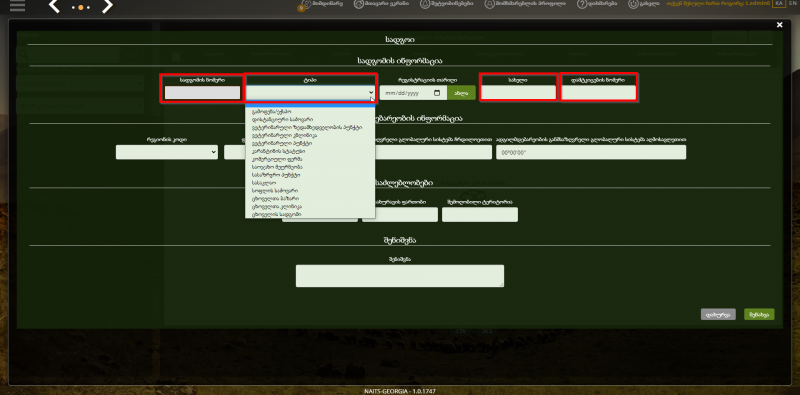800x395 pixels.
Task: Select კარანტინის სადგური option
Action: click(x=310, y=151)
